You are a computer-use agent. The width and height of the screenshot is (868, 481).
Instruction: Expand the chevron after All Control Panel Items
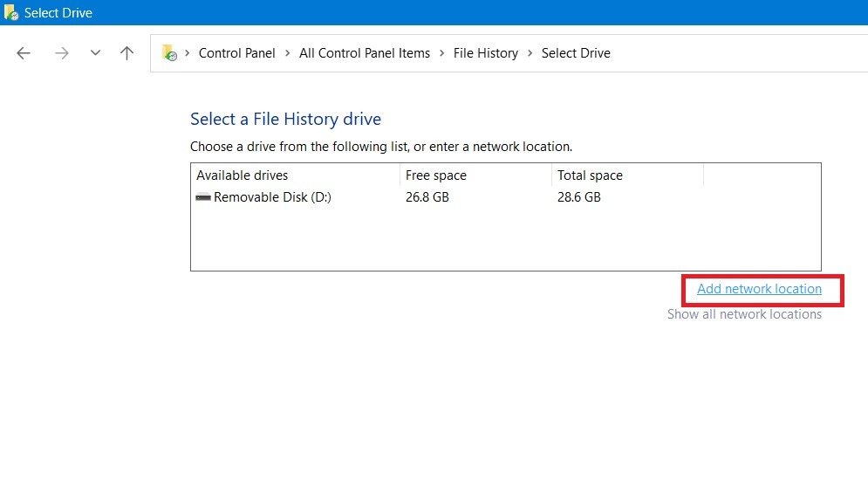pos(441,53)
